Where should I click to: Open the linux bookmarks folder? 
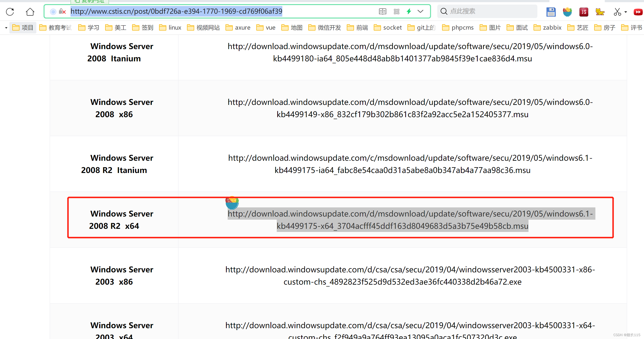[x=170, y=27]
